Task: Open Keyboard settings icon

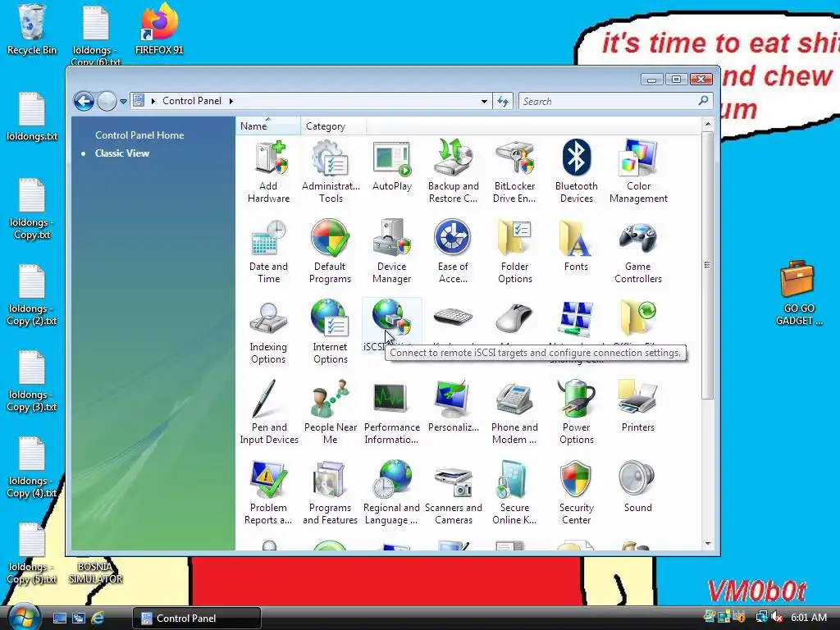Action: point(453,317)
